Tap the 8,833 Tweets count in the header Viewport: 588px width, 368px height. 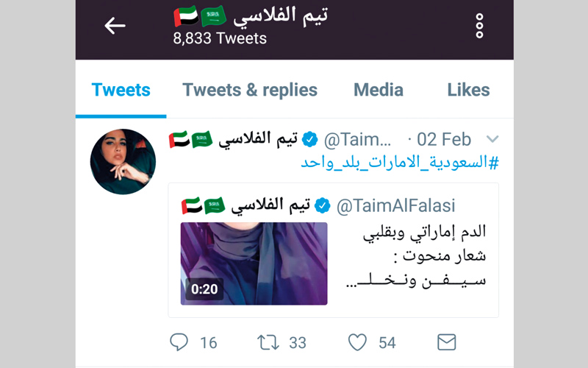click(220, 38)
